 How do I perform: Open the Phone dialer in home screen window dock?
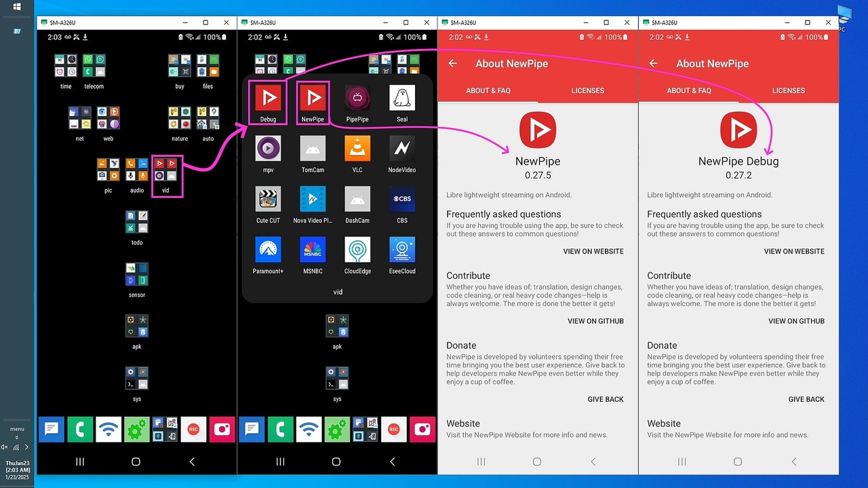click(80, 429)
